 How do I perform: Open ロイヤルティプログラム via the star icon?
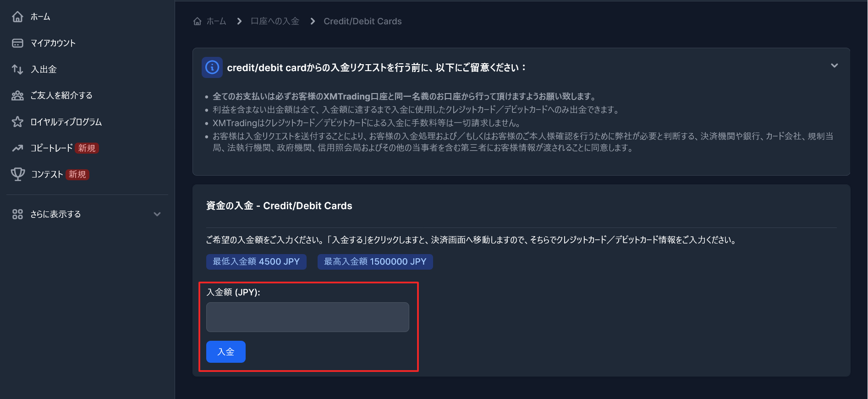coord(17,122)
